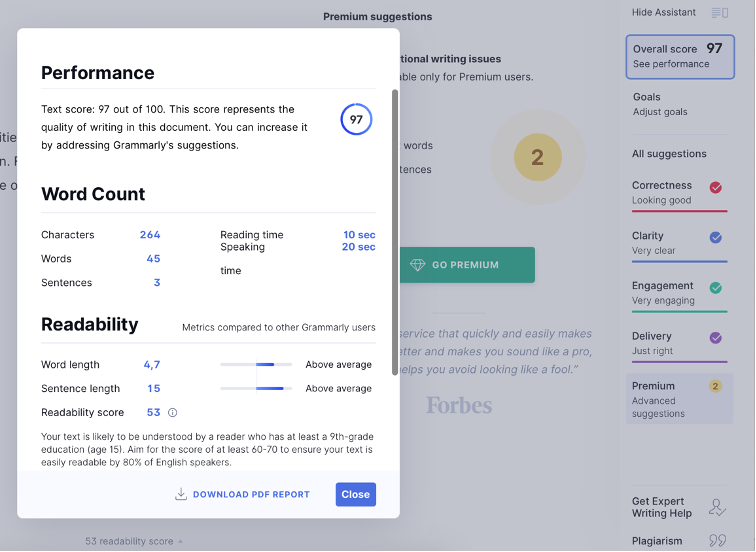Click the Speaking time value 20 sec

359,247
